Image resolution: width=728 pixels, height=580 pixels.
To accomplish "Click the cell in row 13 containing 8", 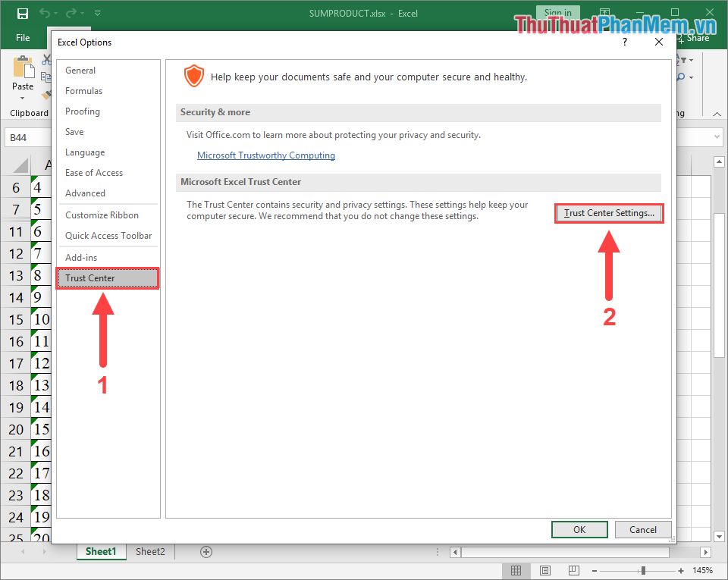I will pos(41,276).
